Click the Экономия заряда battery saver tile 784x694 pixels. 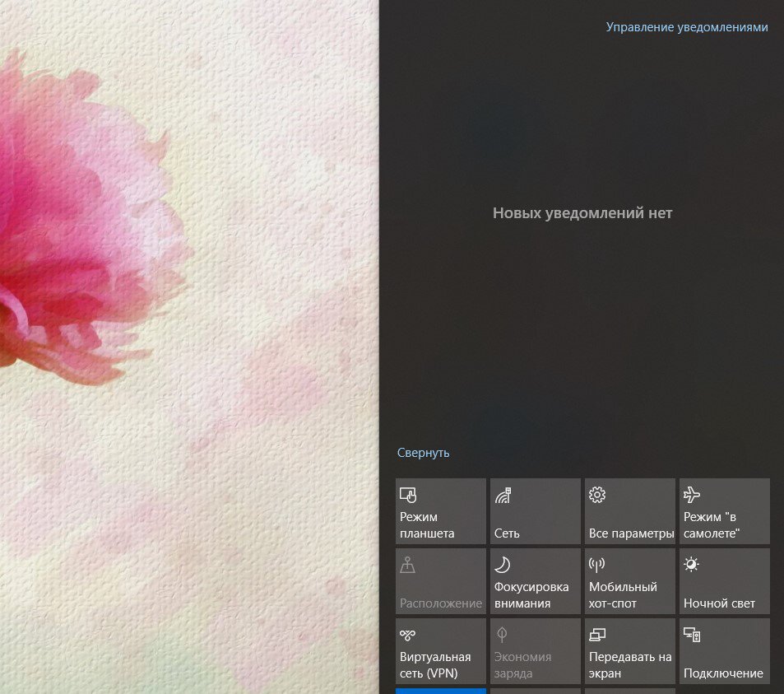pyautogui.click(x=535, y=651)
